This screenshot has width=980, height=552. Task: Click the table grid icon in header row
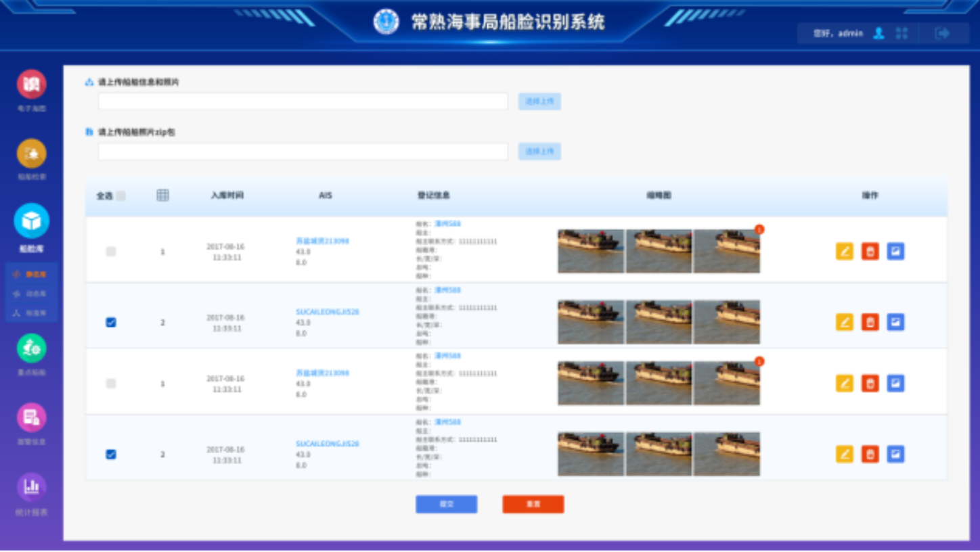[162, 195]
